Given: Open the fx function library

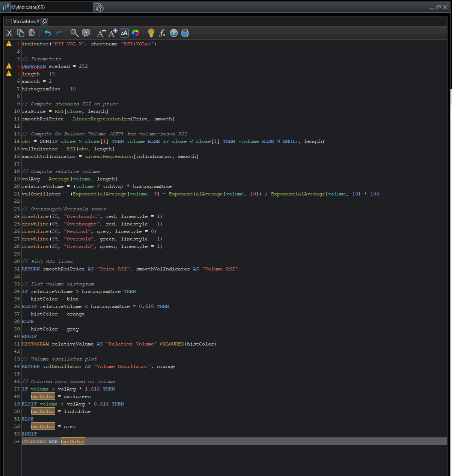Looking at the screenshot, I should tap(162, 33).
